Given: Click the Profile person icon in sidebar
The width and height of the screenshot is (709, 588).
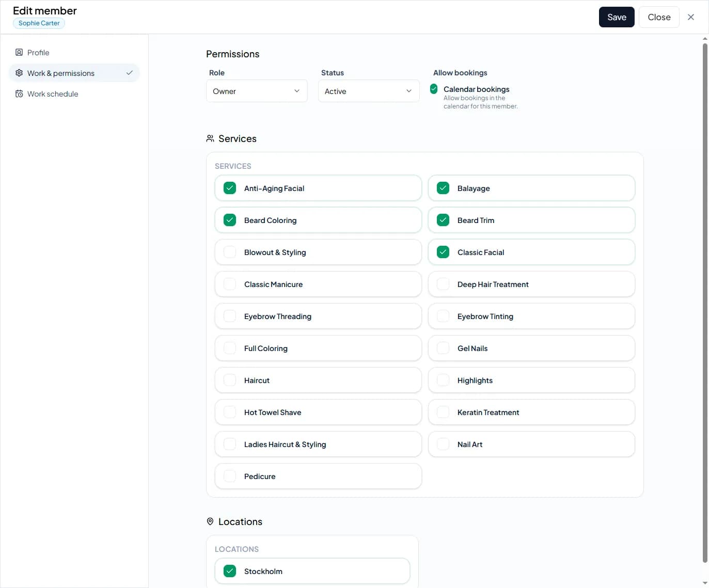Looking at the screenshot, I should click(x=19, y=52).
